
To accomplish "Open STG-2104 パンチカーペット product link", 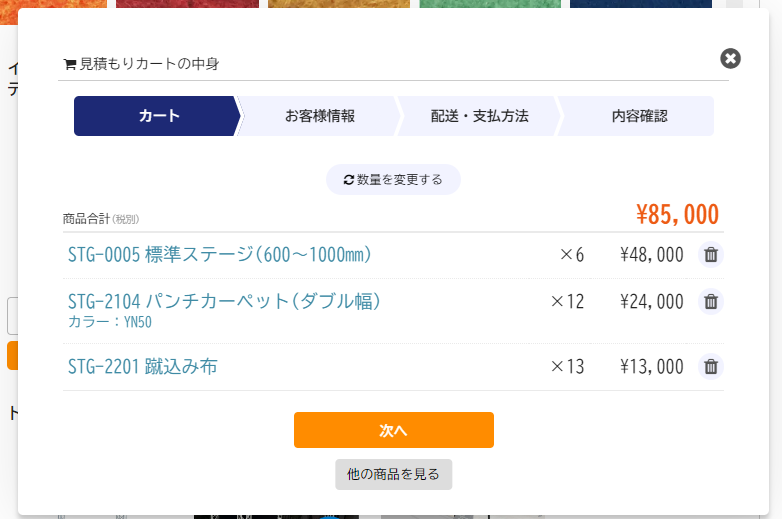I will pos(224,301).
